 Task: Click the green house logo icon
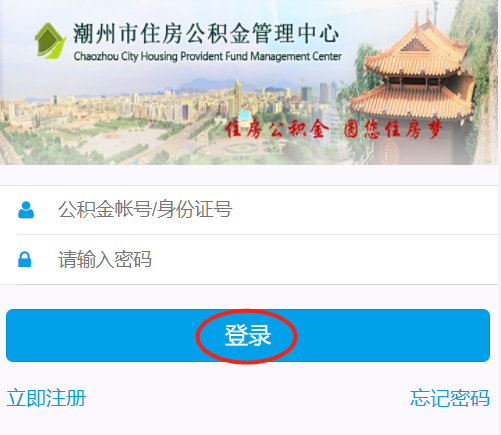tap(50, 41)
